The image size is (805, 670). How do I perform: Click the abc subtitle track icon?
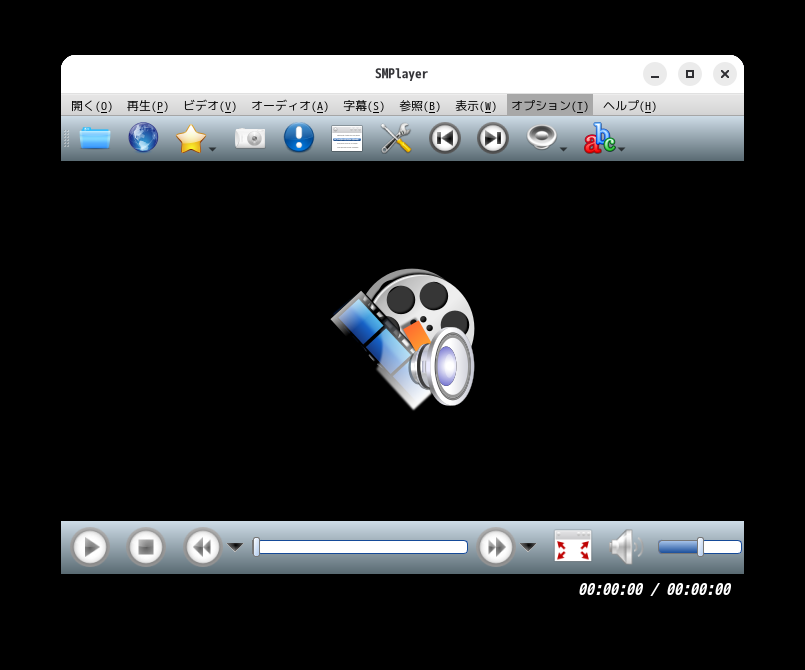tap(599, 138)
